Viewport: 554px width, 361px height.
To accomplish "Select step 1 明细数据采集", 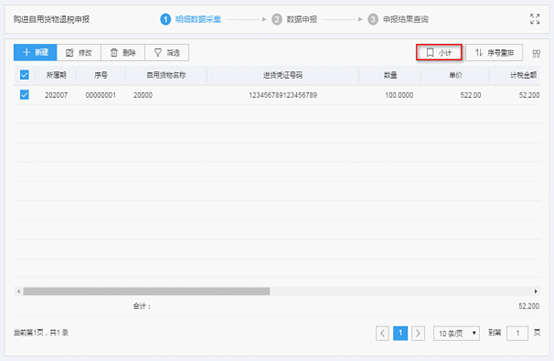I will tap(190, 19).
